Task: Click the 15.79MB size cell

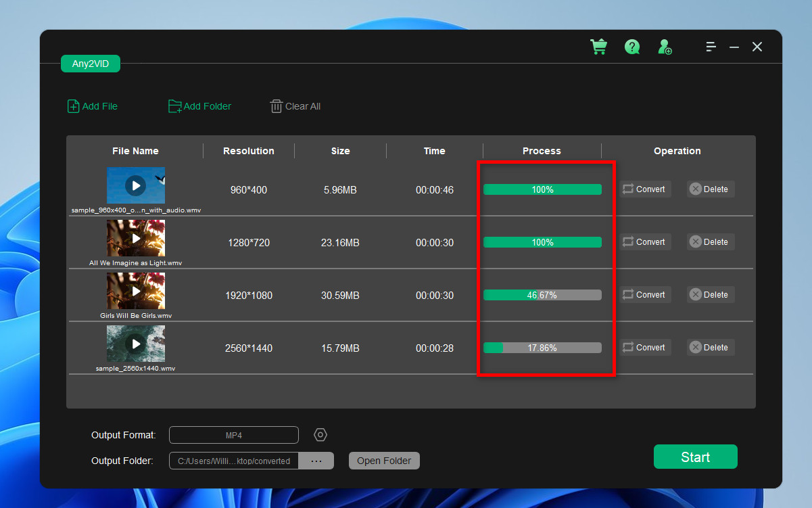Action: pyautogui.click(x=340, y=348)
